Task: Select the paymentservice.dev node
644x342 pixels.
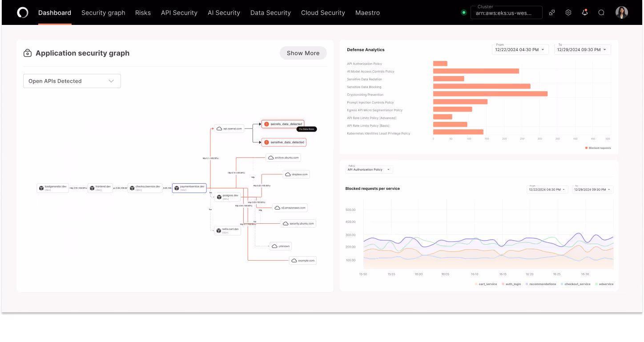Action: [x=189, y=188]
